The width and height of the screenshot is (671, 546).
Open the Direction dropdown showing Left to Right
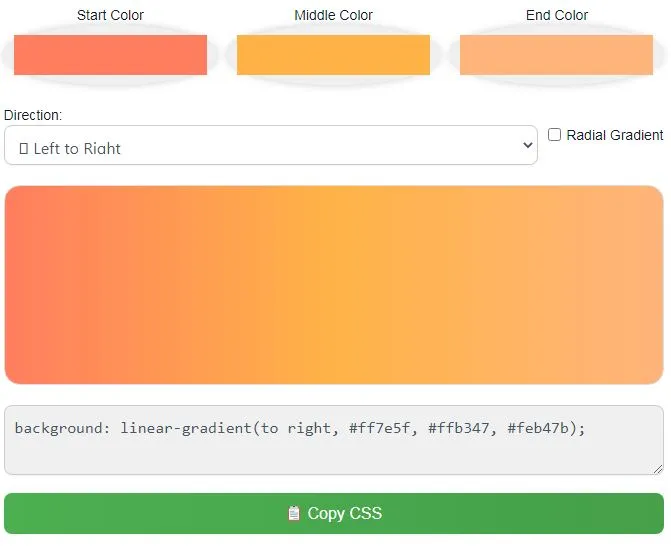pos(271,145)
